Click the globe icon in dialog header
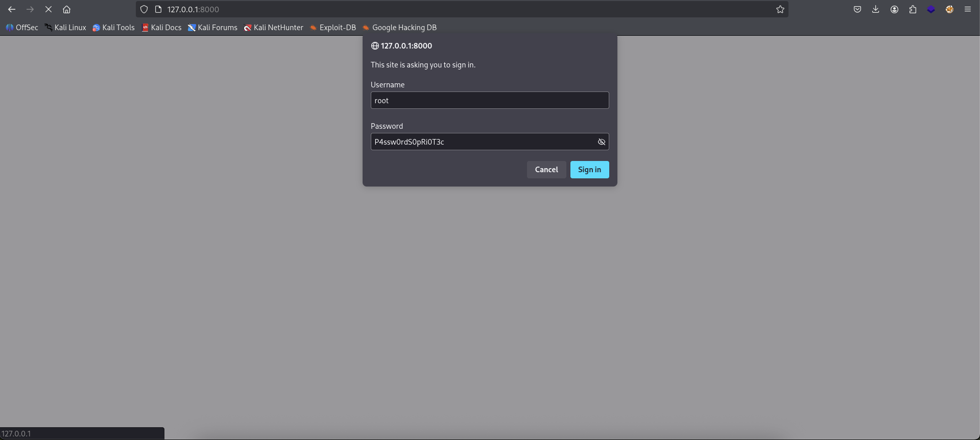This screenshot has height=440, width=980. pos(375,46)
